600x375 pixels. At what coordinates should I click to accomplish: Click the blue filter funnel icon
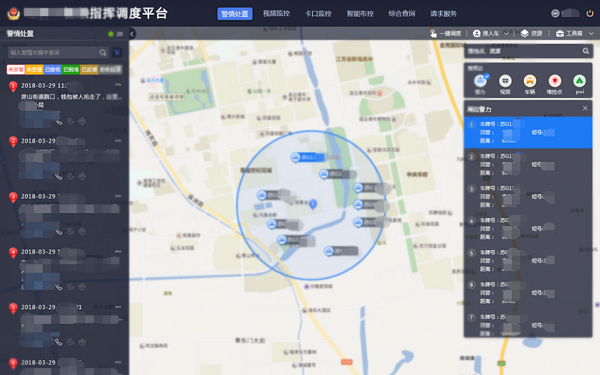[117, 52]
